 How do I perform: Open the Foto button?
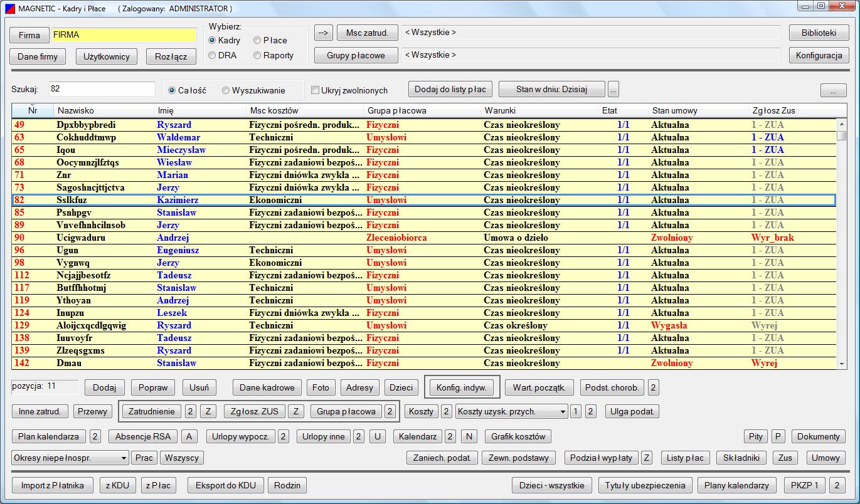321,387
